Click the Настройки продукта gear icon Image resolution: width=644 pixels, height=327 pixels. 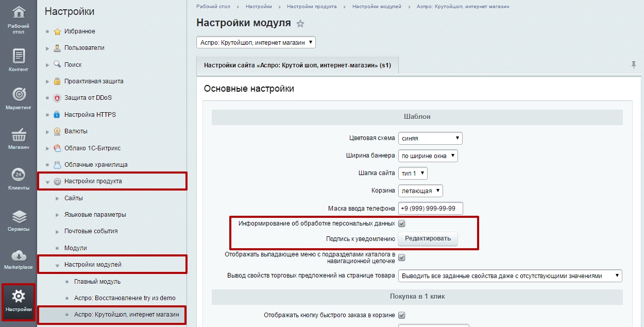coord(57,181)
